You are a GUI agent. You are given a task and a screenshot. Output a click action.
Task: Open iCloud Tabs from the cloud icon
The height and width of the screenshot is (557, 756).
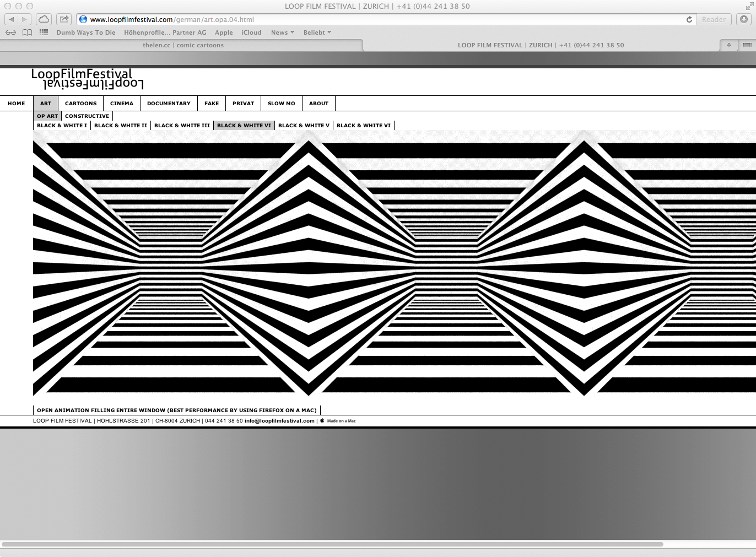click(44, 19)
